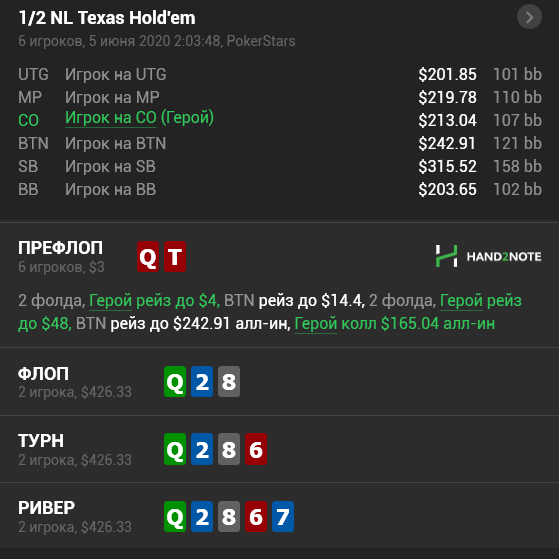Click the ПРЕФЛОП section header
This screenshot has height=559, width=559.
[x=61, y=248]
